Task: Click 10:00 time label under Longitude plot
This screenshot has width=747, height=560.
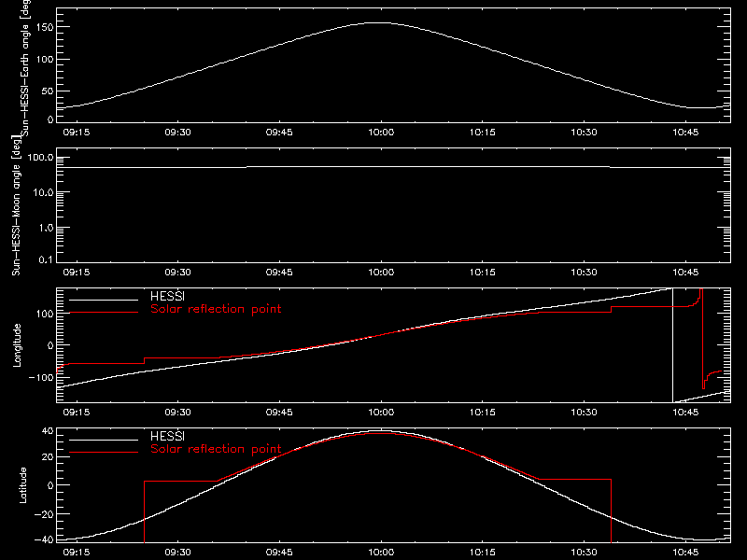Action: pyautogui.click(x=381, y=413)
